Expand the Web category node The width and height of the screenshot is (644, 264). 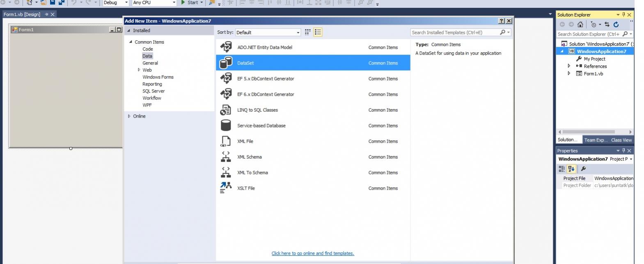click(x=139, y=70)
